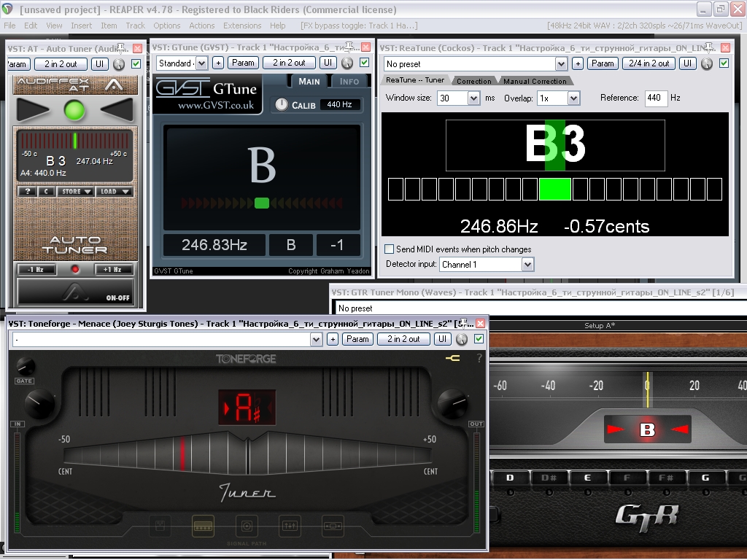Image resolution: width=747 pixels, height=560 pixels.
Task: Click the +1 Hz button in Auto Tuner
Action: coord(112,270)
